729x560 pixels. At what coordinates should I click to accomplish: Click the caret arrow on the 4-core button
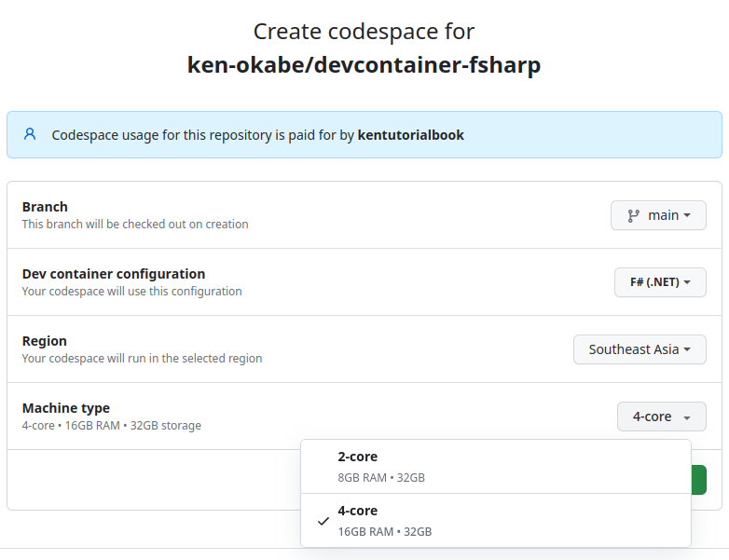click(686, 417)
